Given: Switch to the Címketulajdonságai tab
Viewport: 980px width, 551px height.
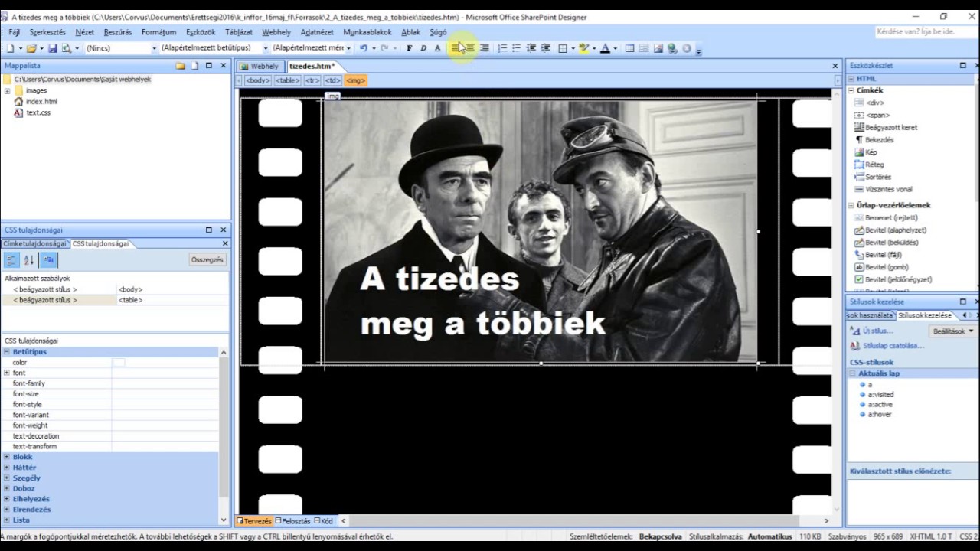Looking at the screenshot, I should [35, 243].
